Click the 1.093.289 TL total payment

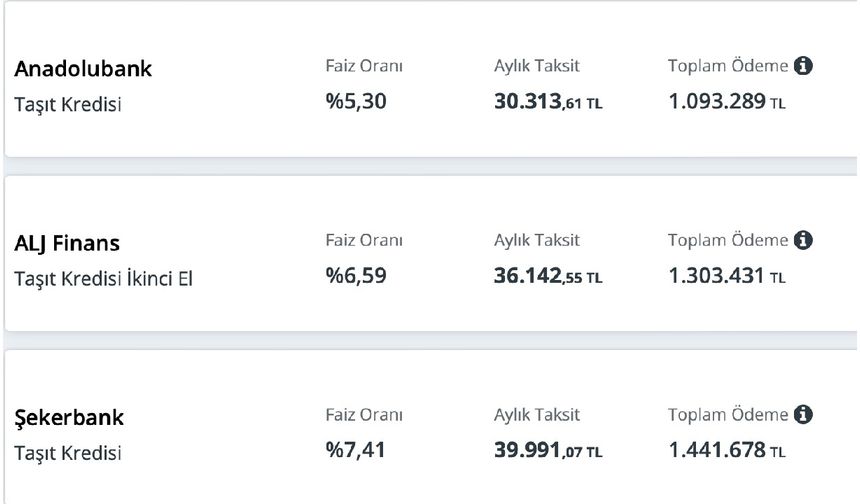[727, 101]
